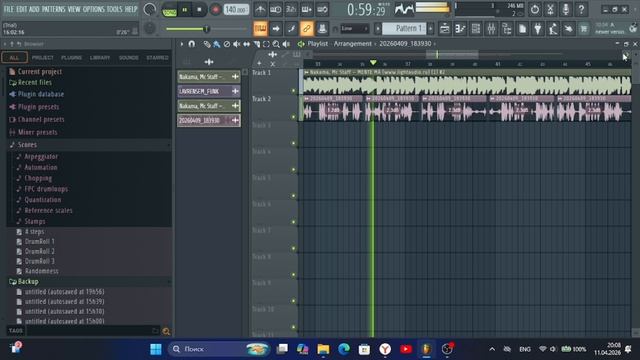640x360 pixels.
Task: Open the plugin picker plug icon
Action: coord(538,29)
